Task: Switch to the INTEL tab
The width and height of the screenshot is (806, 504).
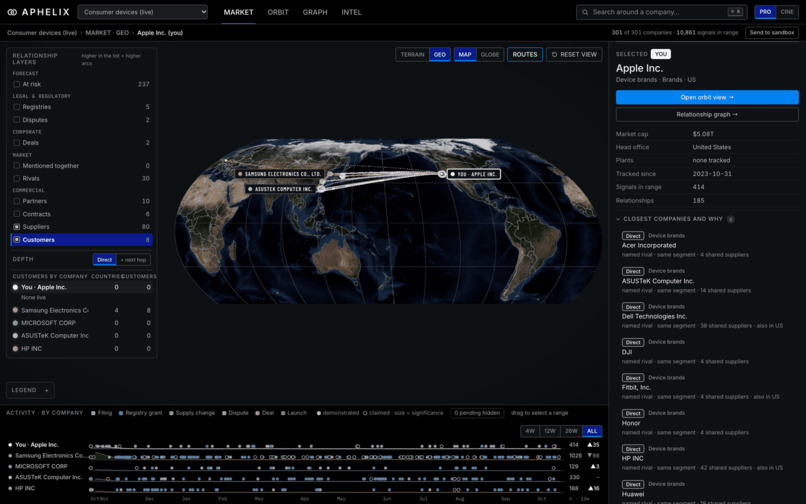Action: pyautogui.click(x=351, y=12)
